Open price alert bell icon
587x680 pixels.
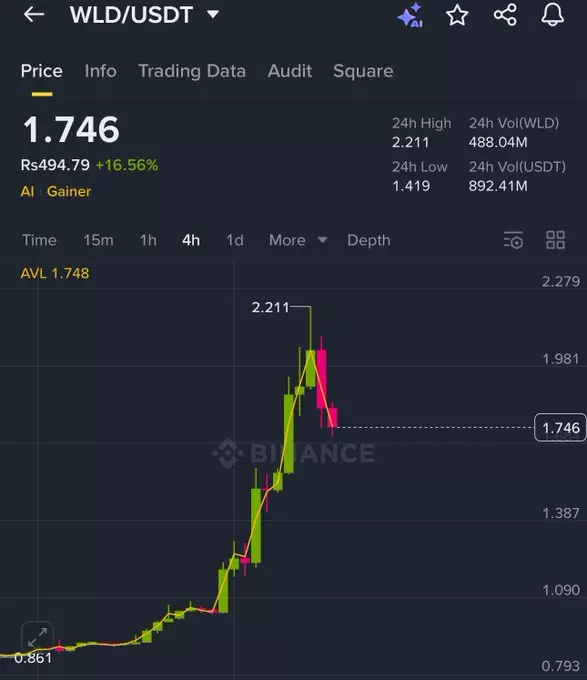[552, 15]
